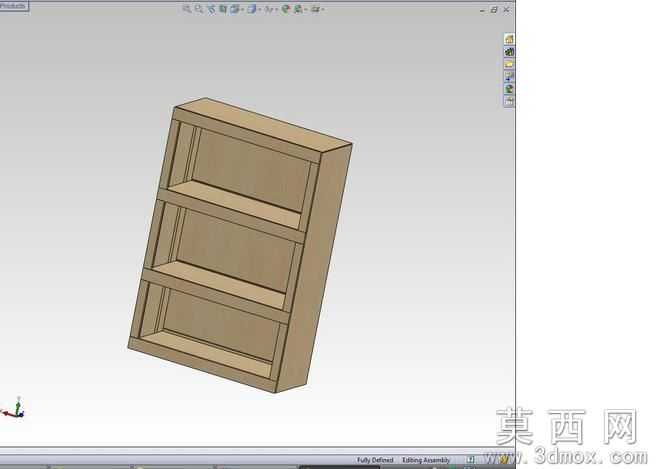Click the Apply Scene icon
Viewport: 665px width, 469px height.
[298, 9]
